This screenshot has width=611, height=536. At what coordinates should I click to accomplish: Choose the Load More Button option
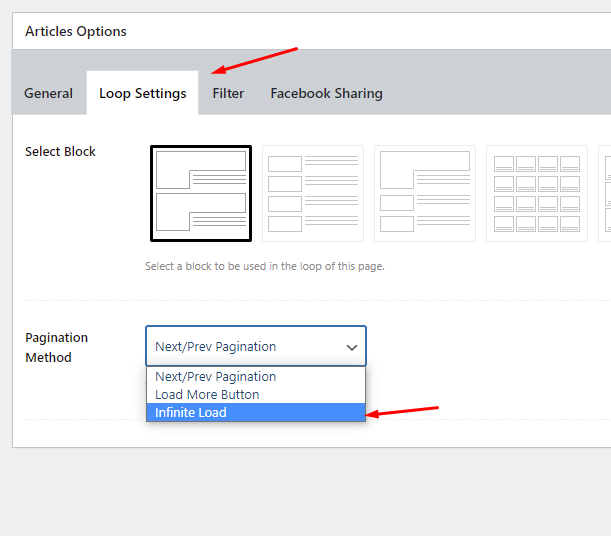[256, 394]
